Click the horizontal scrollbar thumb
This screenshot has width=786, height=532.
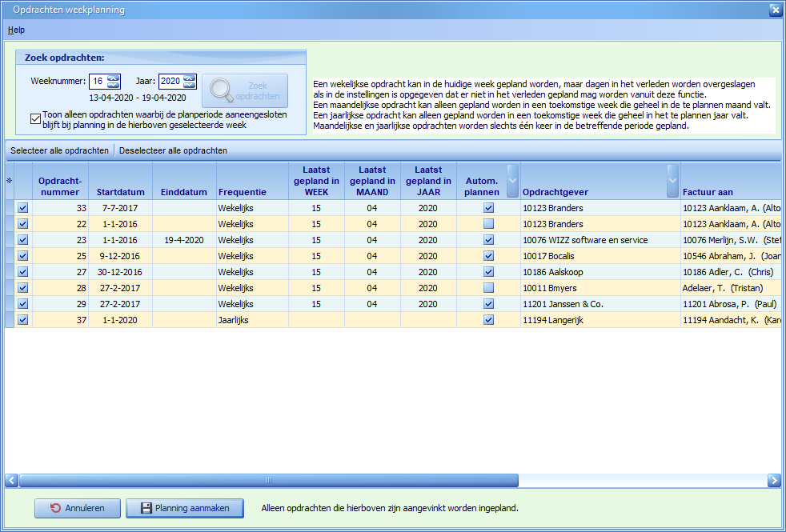coord(269,481)
